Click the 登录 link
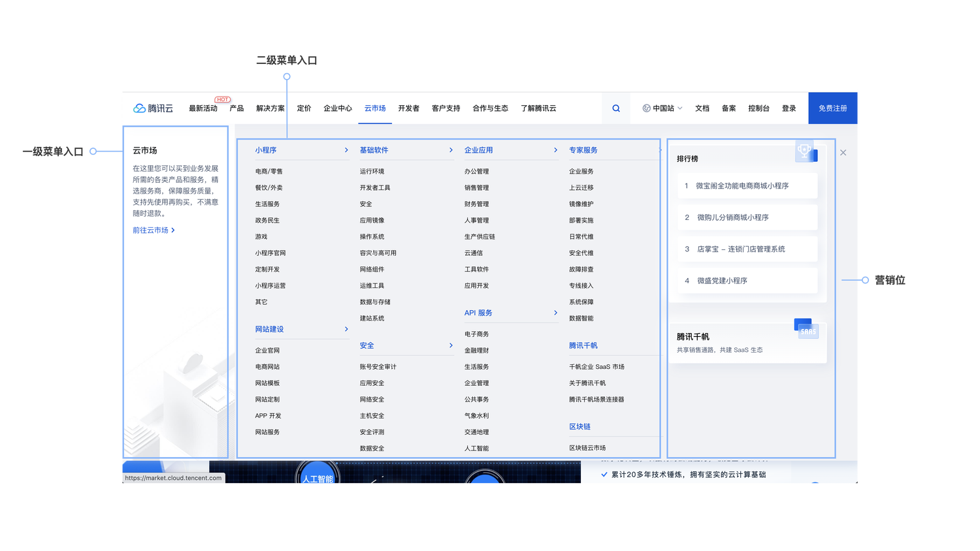 (x=789, y=108)
